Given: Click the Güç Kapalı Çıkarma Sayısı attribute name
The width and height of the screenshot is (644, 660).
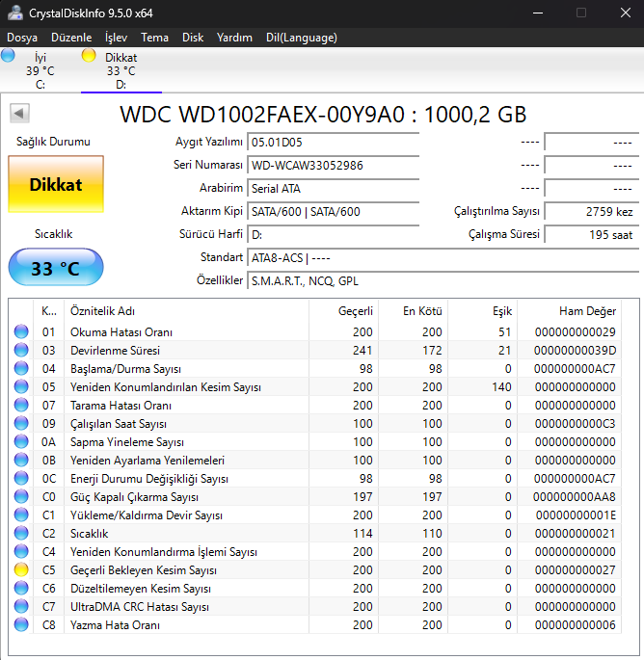Looking at the screenshot, I should [134, 497].
